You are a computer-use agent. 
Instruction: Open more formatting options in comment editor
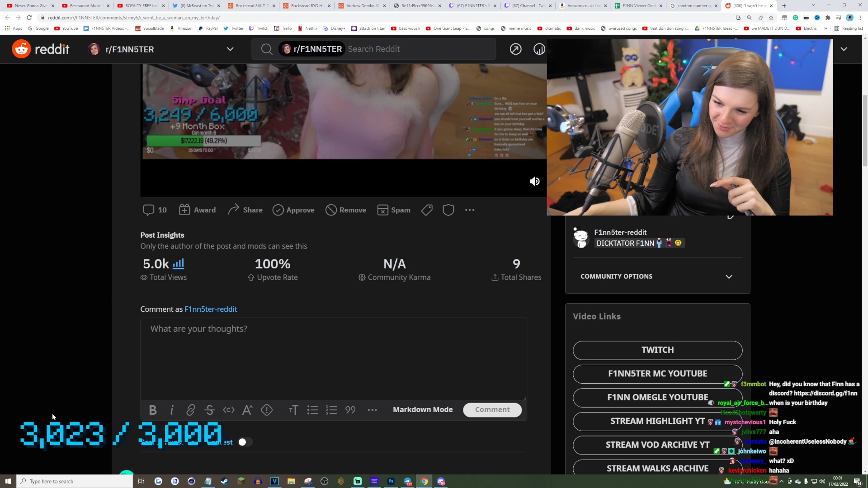coord(372,410)
